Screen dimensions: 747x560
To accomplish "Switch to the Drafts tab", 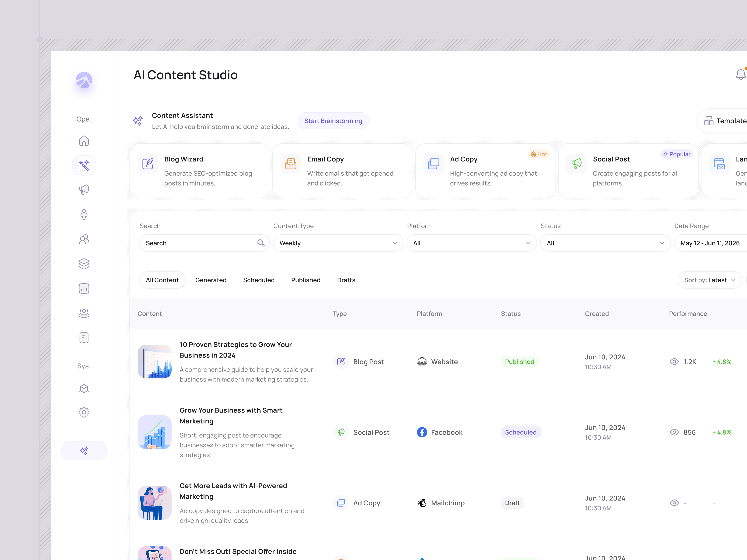I will coord(346,280).
